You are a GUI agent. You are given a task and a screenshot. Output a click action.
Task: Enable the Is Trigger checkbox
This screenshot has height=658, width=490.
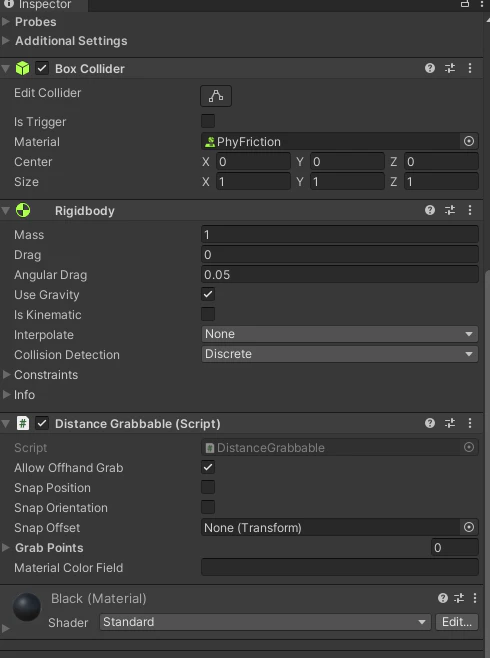click(208, 121)
